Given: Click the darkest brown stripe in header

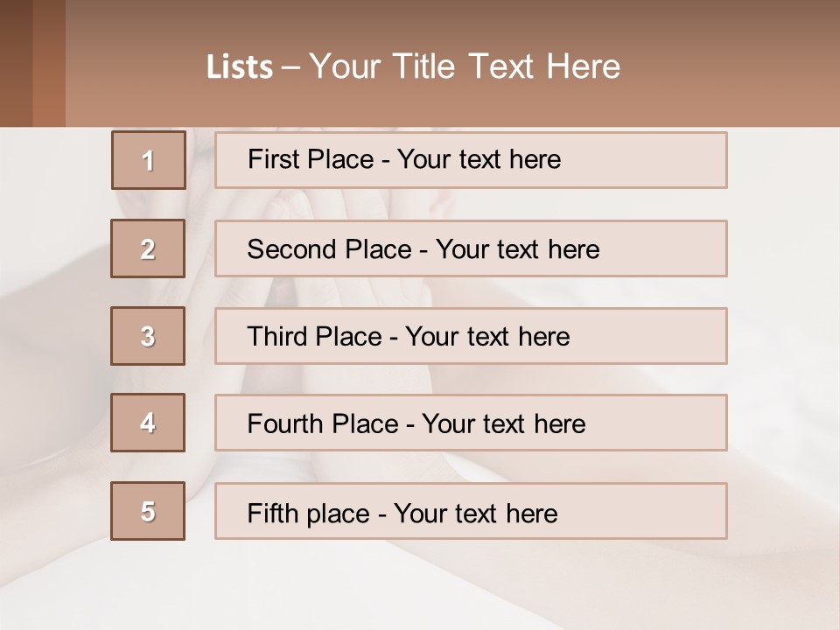Looking at the screenshot, I should click(16, 63).
